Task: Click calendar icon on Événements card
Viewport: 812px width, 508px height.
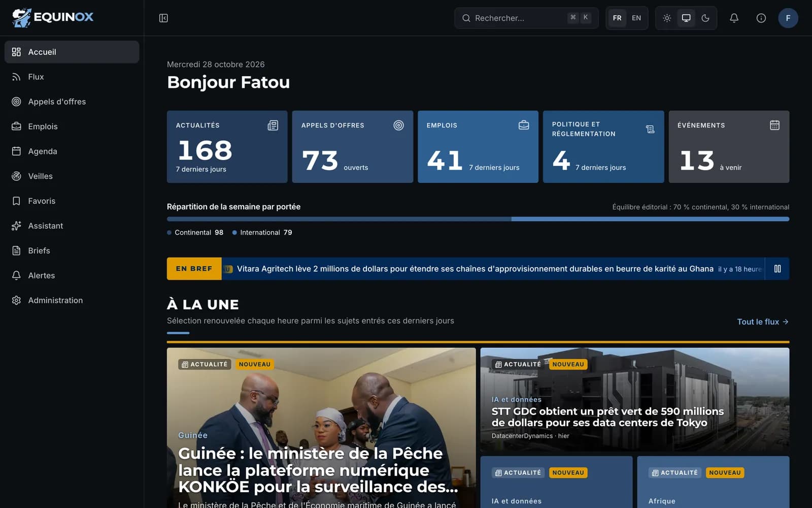Action: point(774,125)
